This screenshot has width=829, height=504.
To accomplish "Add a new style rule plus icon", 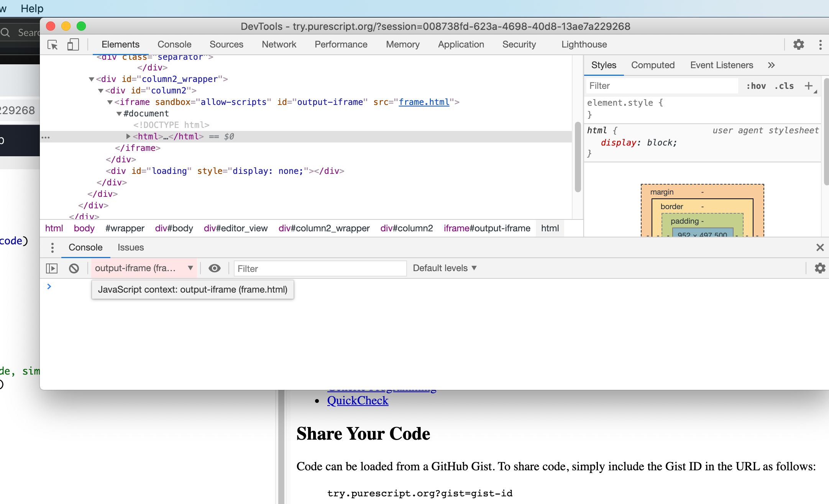I will click(809, 86).
